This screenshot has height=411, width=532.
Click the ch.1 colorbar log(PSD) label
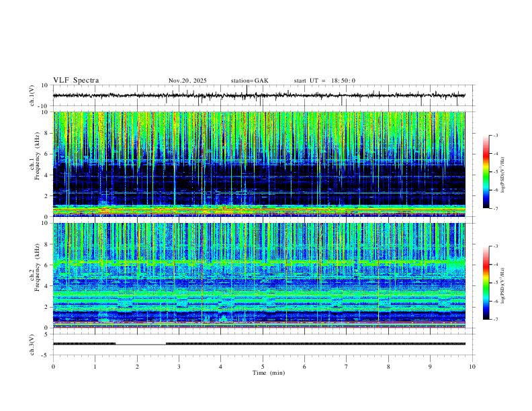[x=502, y=175]
